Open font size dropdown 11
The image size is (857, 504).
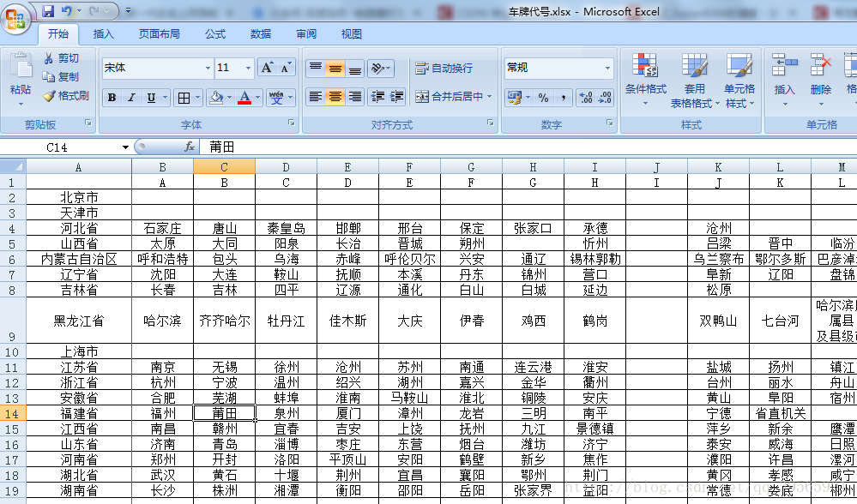[248, 68]
